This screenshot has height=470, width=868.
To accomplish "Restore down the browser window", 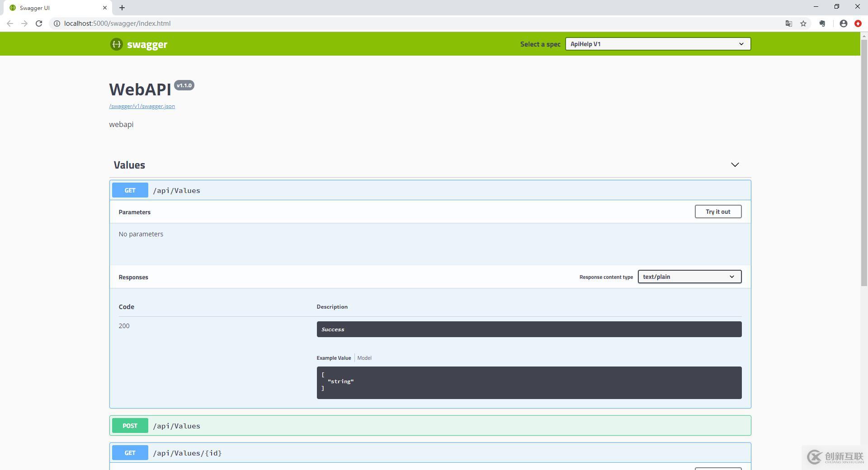I will click(837, 7).
